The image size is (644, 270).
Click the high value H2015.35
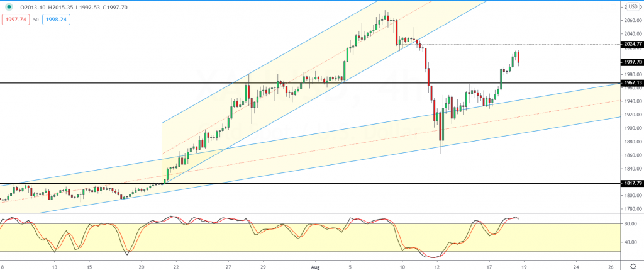click(x=61, y=7)
